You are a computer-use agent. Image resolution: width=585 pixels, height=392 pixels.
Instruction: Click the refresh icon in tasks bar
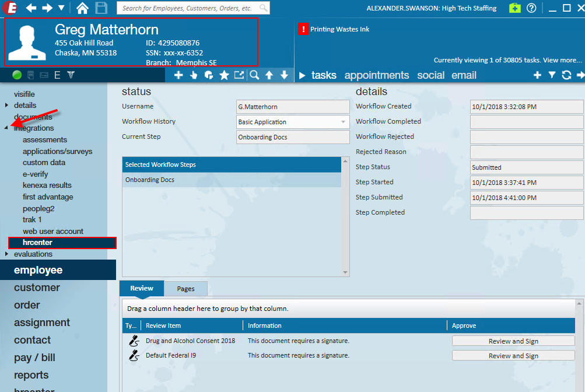click(566, 75)
